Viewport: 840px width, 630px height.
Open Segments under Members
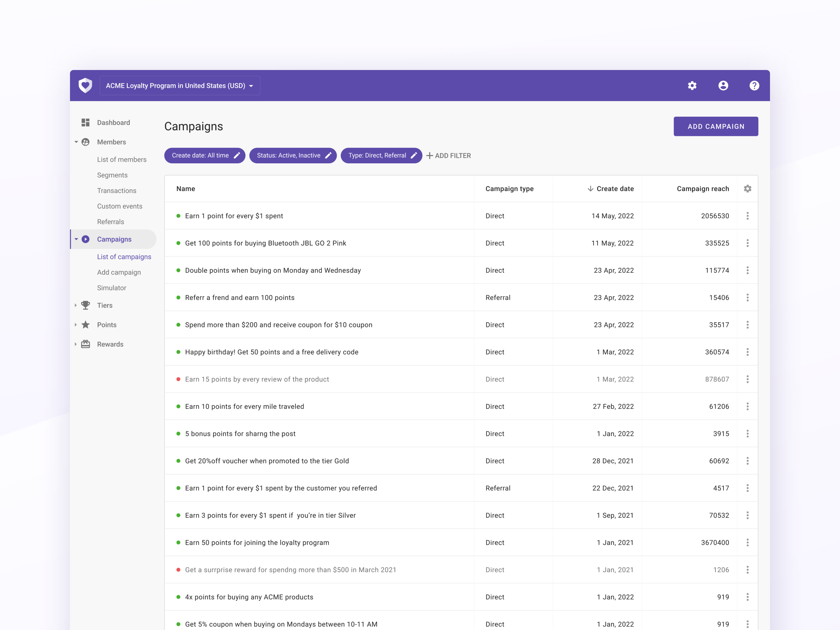(112, 175)
